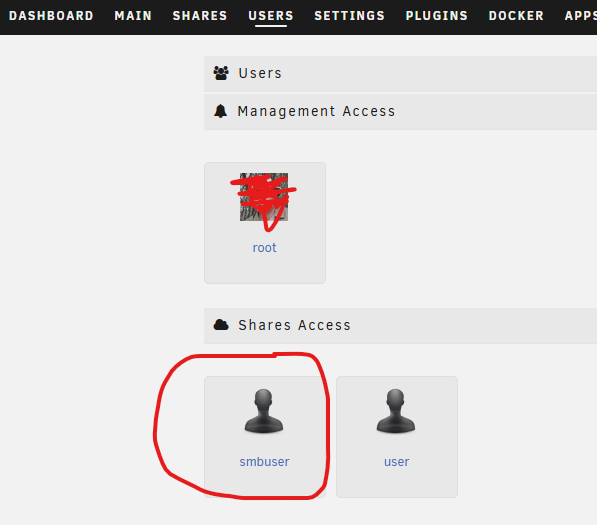Switch to the Main tab
597x525 pixels.
pyautogui.click(x=133, y=16)
